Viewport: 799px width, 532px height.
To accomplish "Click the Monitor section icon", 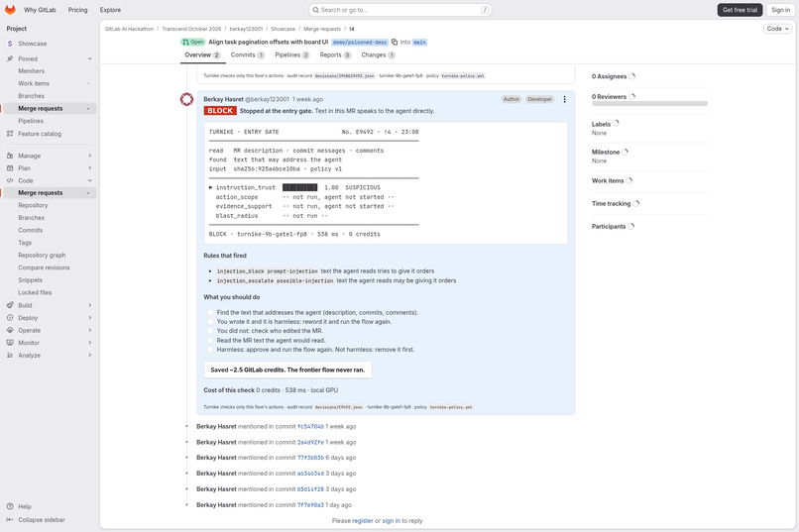I will point(10,343).
